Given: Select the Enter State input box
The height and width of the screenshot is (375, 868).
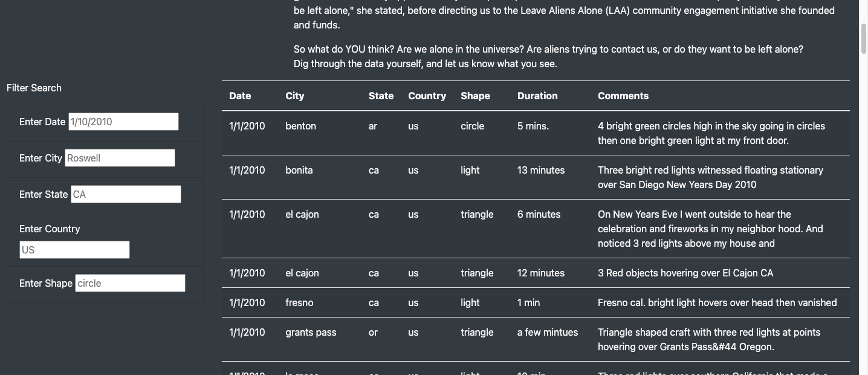Looking at the screenshot, I should click(126, 194).
